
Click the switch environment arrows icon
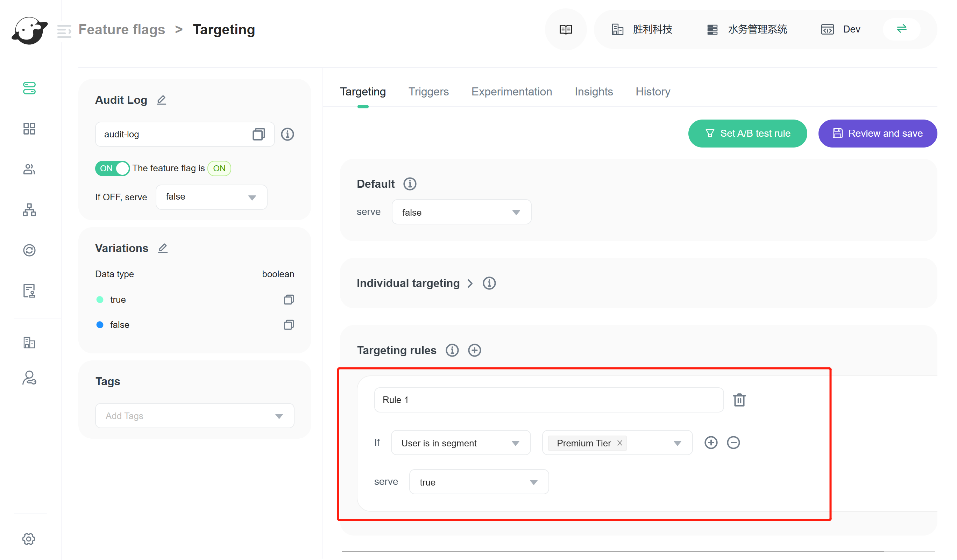pos(902,29)
